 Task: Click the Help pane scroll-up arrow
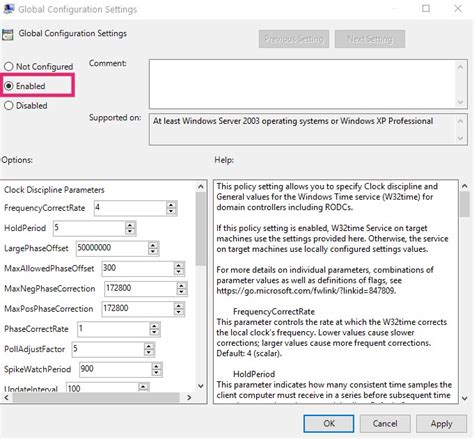pos(465,186)
